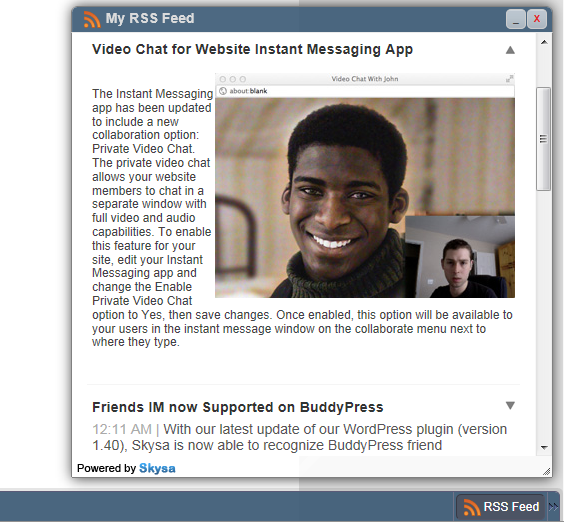564x522 pixels.
Task: Click the scrollbar up arrow
Action: (544, 42)
